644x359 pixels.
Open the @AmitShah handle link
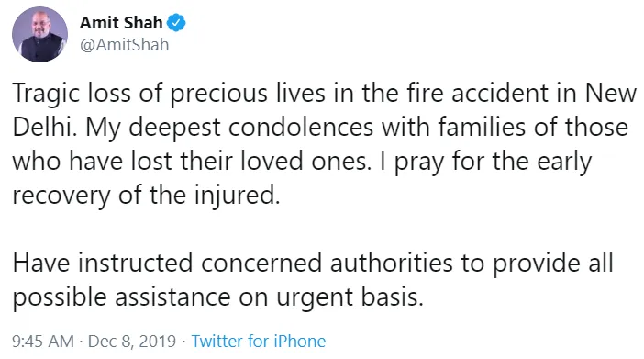(125, 44)
